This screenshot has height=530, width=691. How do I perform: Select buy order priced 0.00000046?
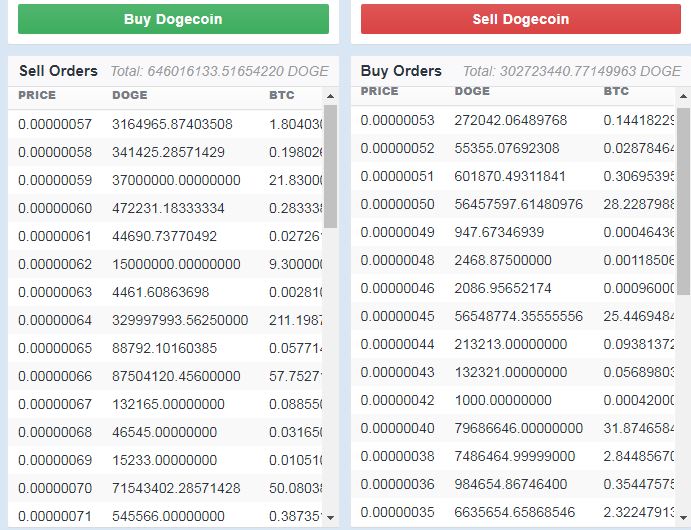(x=513, y=288)
